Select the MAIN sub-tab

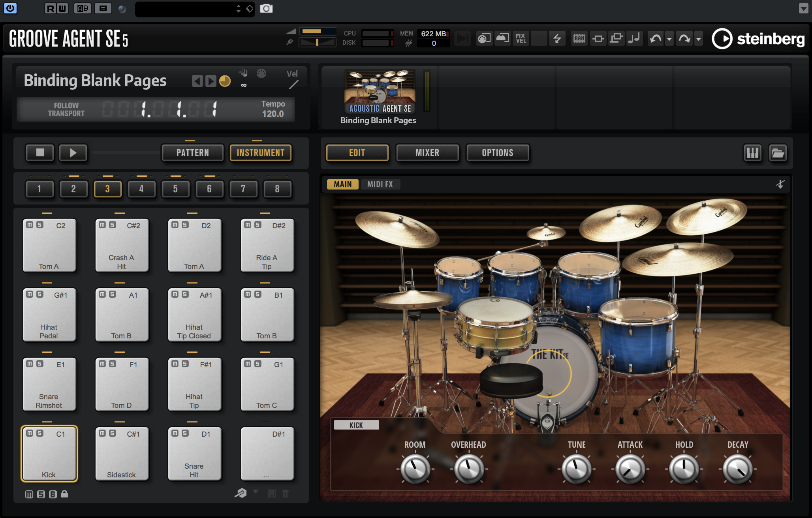pyautogui.click(x=342, y=184)
